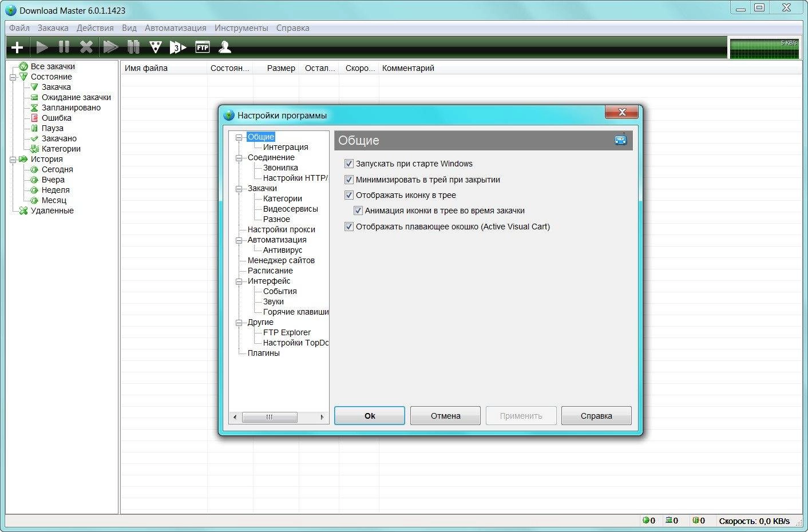Viewport: 808px width, 532px height.
Task: Click the icon in the 'Общие' settings header
Action: click(621, 140)
